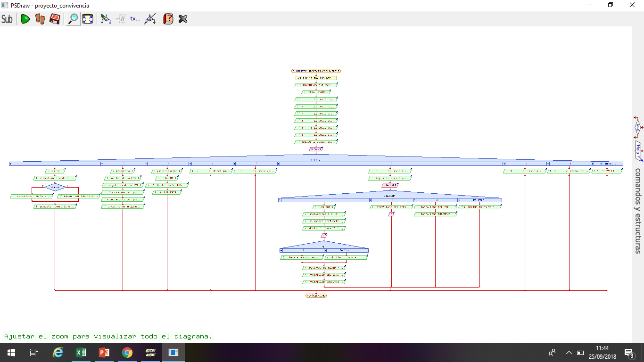Click the arrow at the left end of the widest blue branch bar
644x362 pixels.
[11, 164]
